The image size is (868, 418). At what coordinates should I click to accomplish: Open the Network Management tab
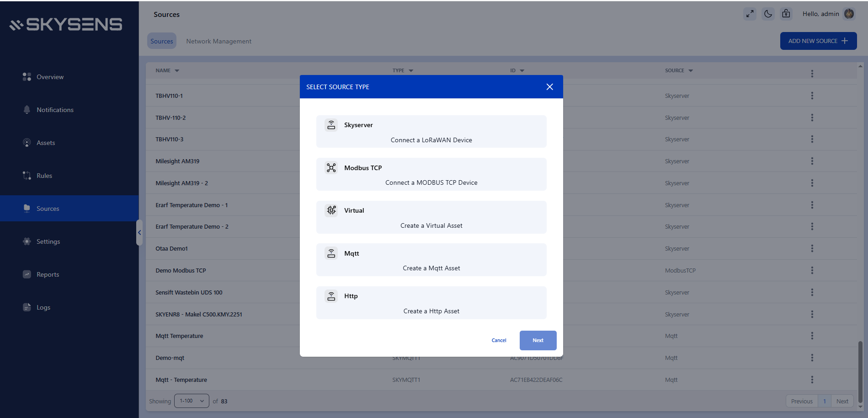point(218,41)
